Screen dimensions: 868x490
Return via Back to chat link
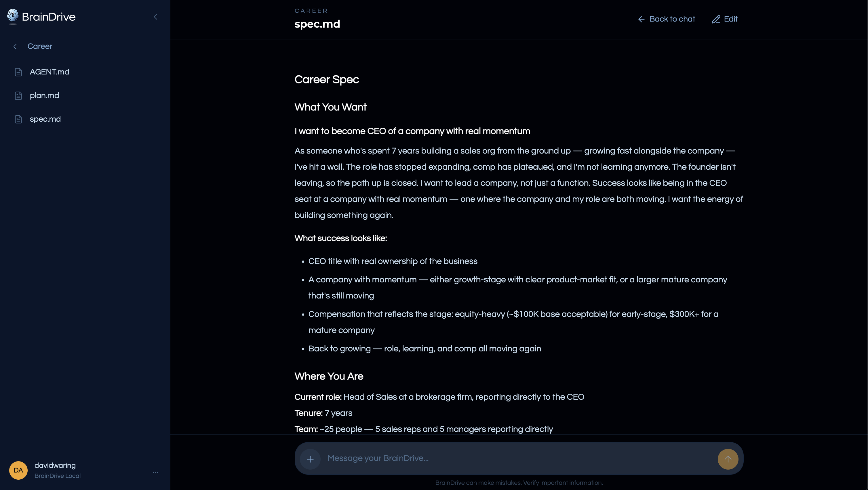tap(672, 19)
